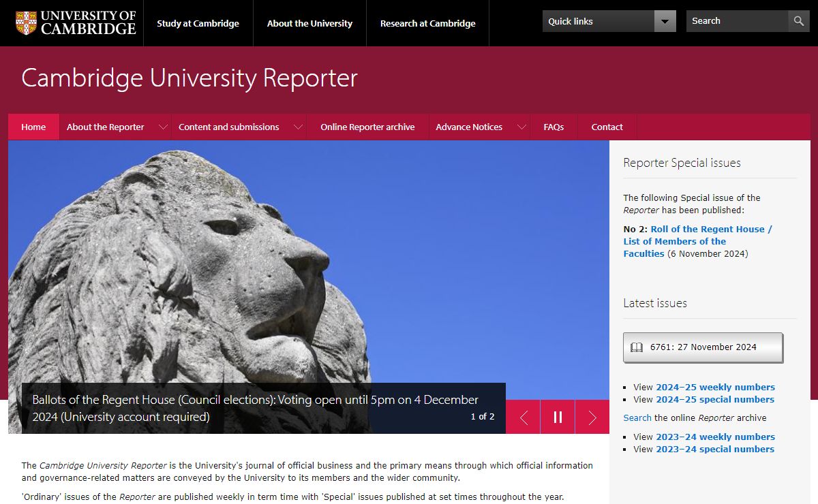View 2024–25 weekly numbers
Image resolution: width=818 pixels, height=504 pixels.
tap(715, 387)
